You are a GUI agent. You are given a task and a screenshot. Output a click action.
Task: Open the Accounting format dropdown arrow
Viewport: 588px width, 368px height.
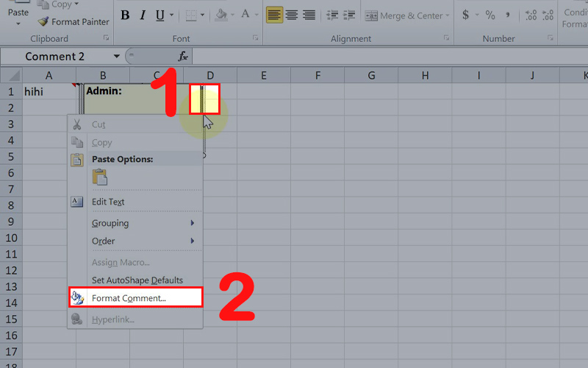[x=477, y=15]
